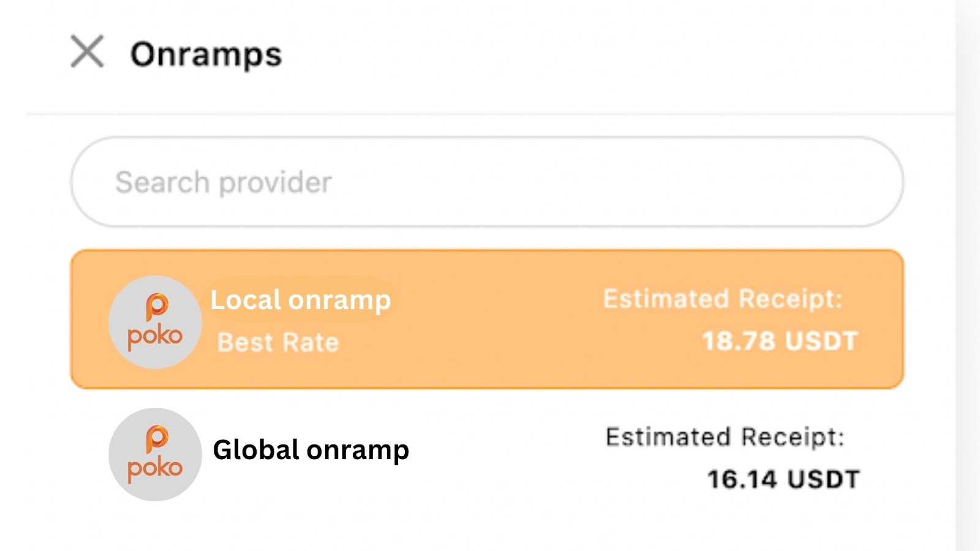Select the Global onramp provider name
This screenshot has width=980, height=551.
point(311,450)
